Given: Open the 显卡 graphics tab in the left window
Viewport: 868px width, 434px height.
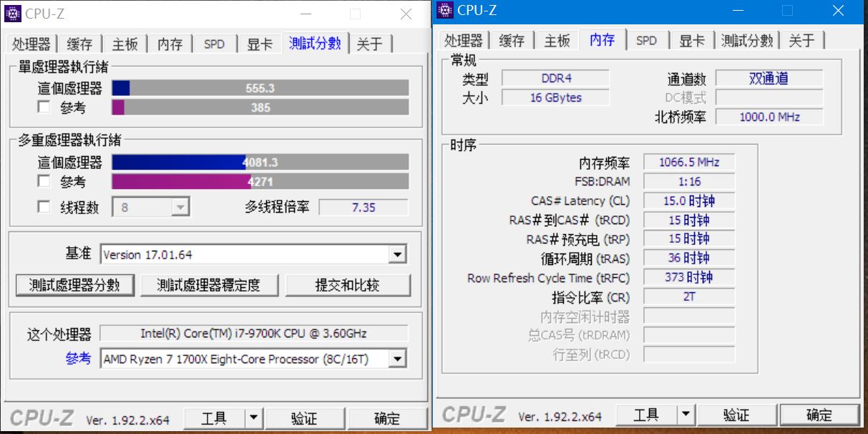Looking at the screenshot, I should pos(259,44).
